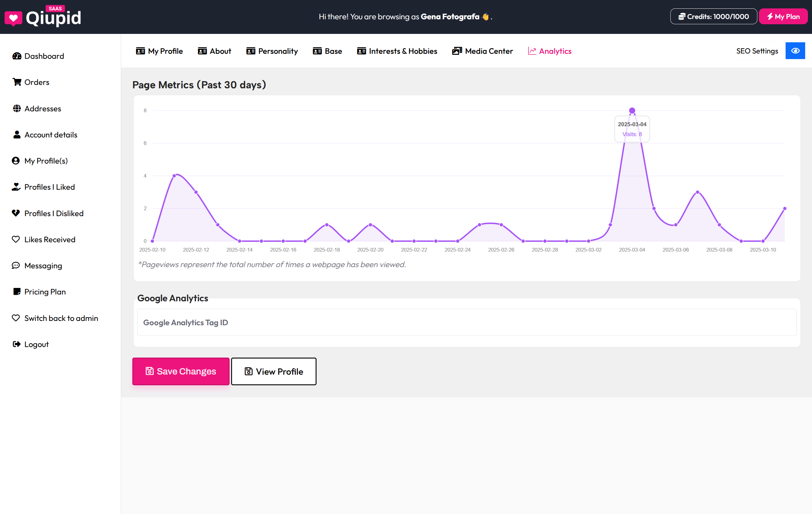This screenshot has width=812, height=514.
Task: Click the Logout arrow icon
Action: pyautogui.click(x=16, y=344)
